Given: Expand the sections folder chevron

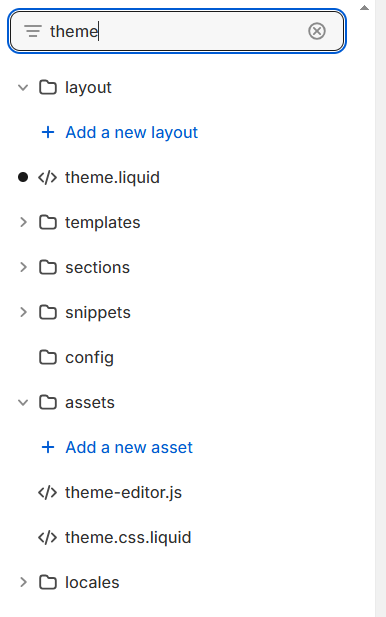Looking at the screenshot, I should pos(23,268).
